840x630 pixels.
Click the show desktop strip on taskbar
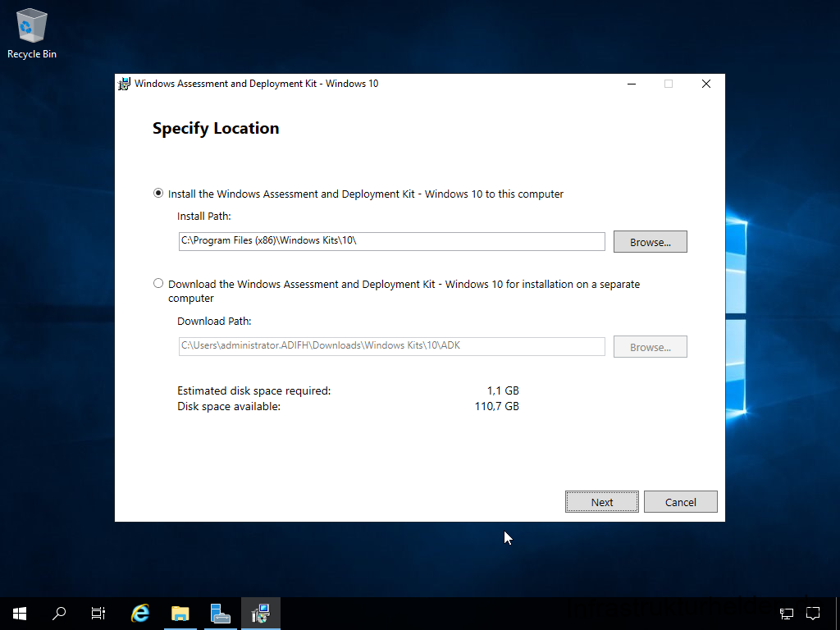[838, 614]
